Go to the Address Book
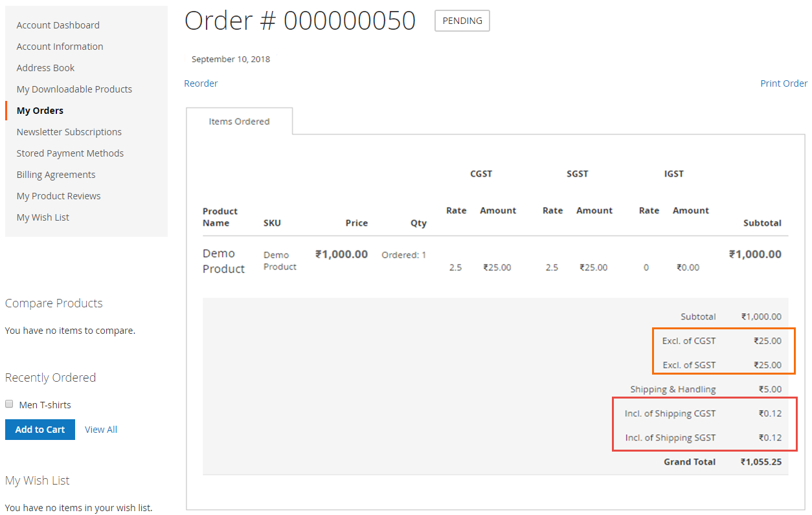Viewport: 812px width, 515px height. click(x=45, y=67)
